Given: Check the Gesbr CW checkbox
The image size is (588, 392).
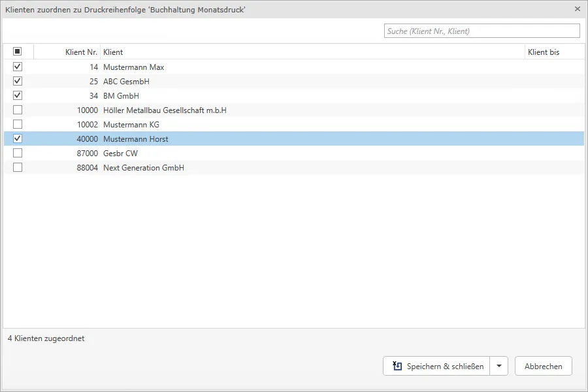Looking at the screenshot, I should 17,153.
